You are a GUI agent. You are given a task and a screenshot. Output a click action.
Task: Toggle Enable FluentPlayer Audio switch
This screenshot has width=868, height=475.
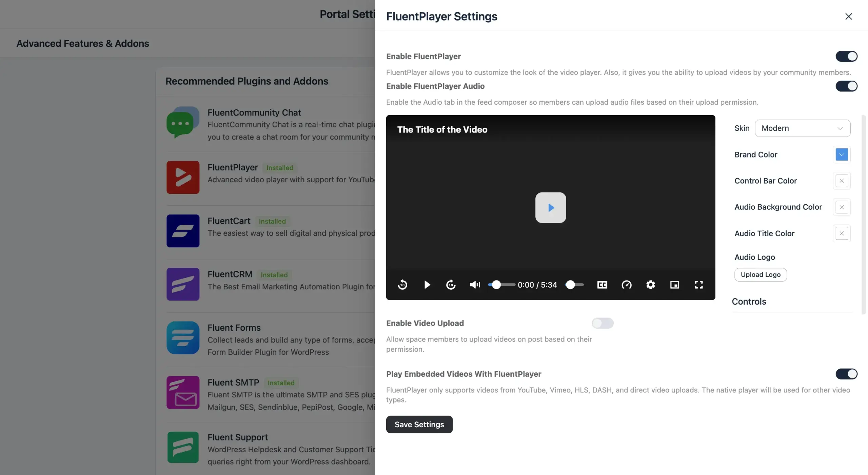click(x=846, y=86)
